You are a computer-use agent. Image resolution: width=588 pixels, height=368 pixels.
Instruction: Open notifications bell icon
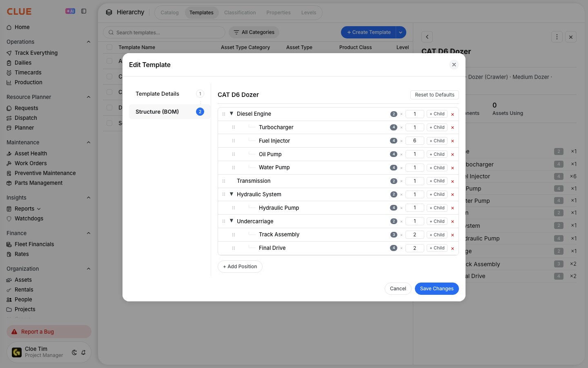83,352
